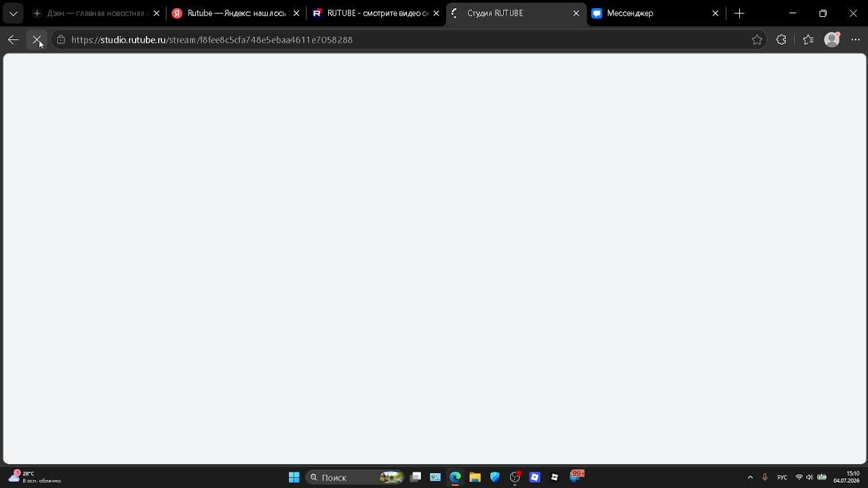
Task: Click the Поиск taskbar search box
Action: point(355,477)
